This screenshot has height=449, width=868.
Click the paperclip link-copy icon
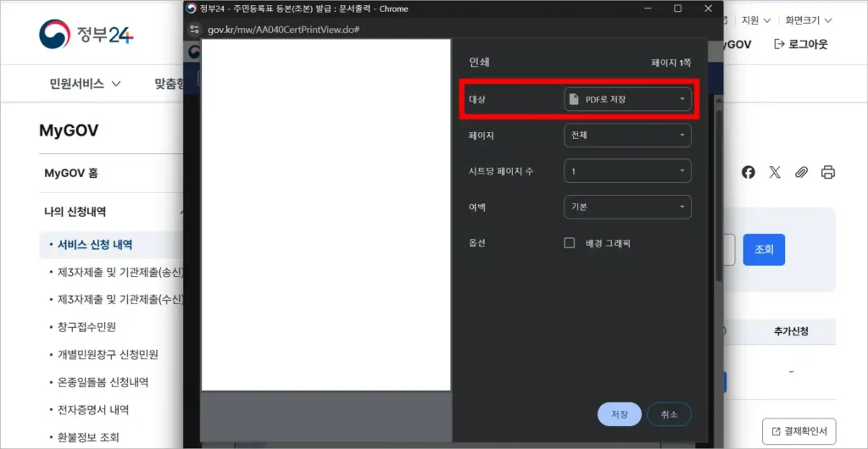point(801,172)
